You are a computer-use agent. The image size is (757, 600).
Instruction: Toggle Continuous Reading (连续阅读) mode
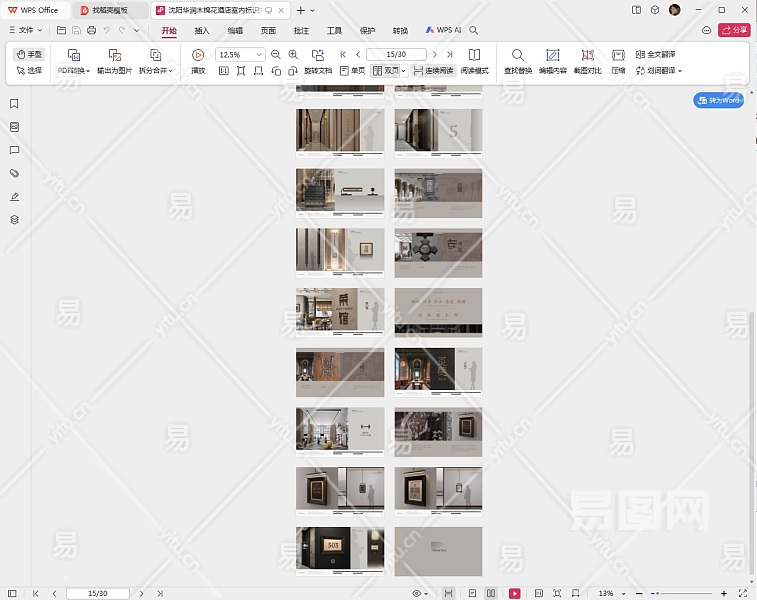[x=433, y=71]
